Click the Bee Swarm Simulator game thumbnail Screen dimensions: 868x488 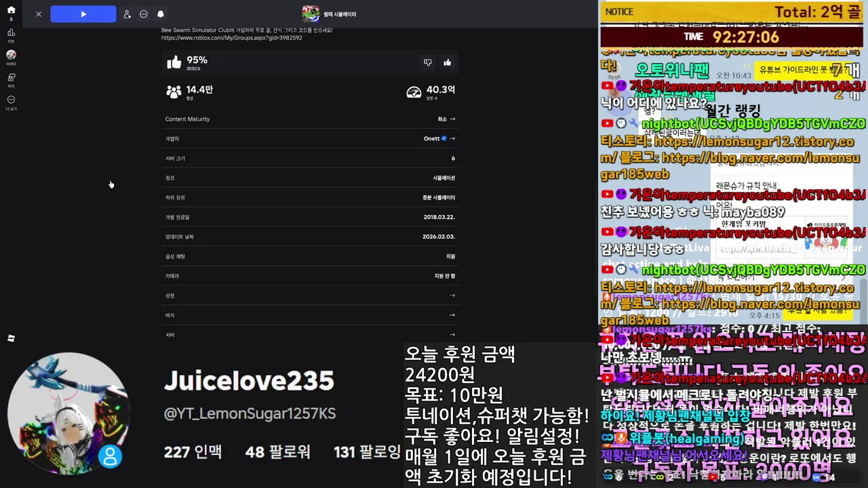pyautogui.click(x=311, y=14)
